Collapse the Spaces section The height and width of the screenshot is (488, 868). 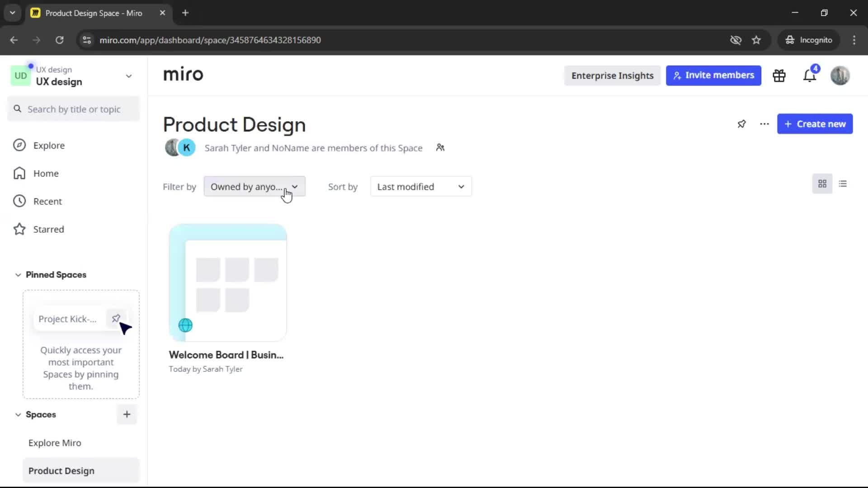18,414
